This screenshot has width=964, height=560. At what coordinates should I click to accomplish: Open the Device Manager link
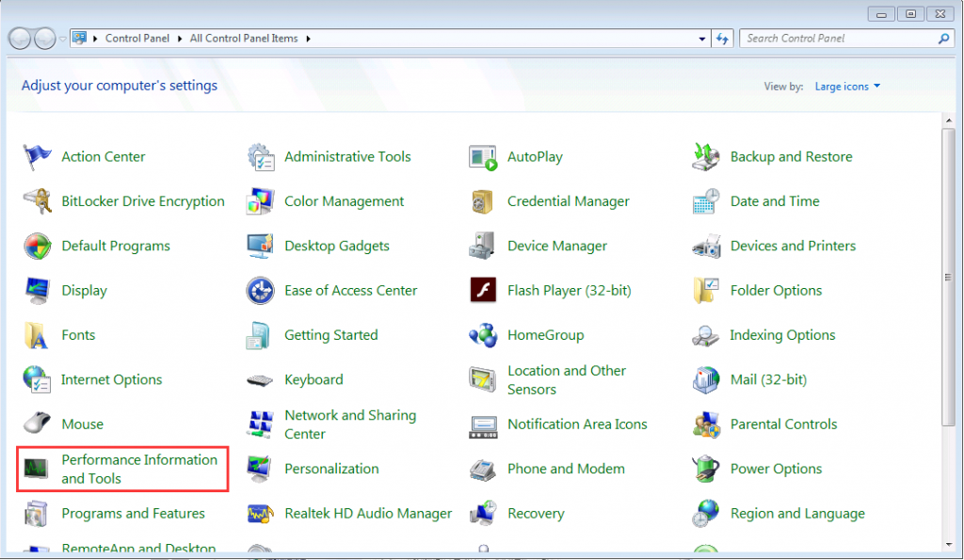(x=557, y=246)
